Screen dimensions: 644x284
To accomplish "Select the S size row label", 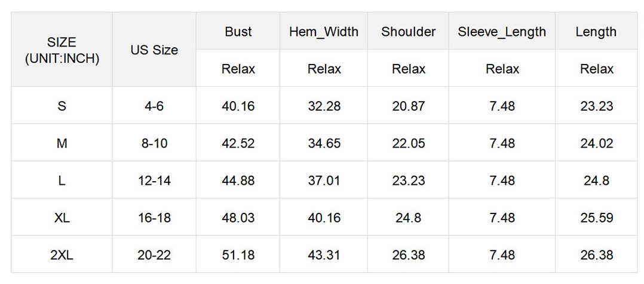I will [62, 106].
